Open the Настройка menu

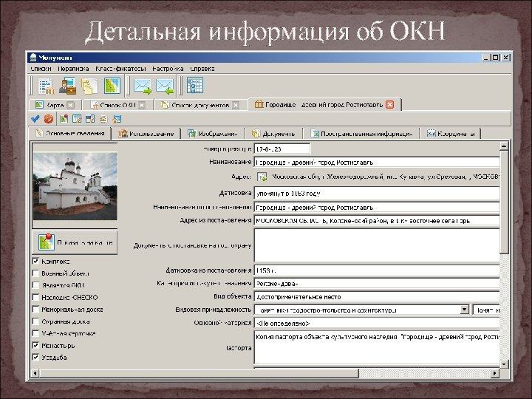(168, 69)
